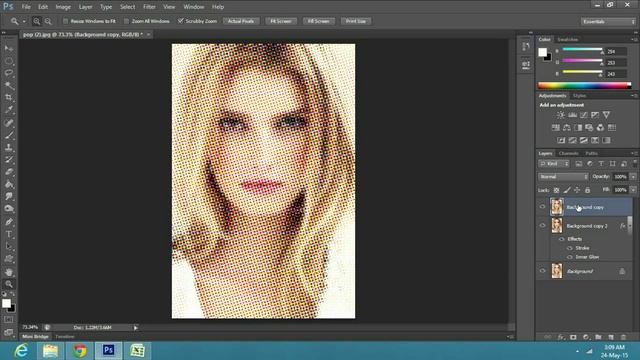Switch to the Channels tab
Image resolution: width=640 pixels, height=360 pixels.
[x=569, y=153]
